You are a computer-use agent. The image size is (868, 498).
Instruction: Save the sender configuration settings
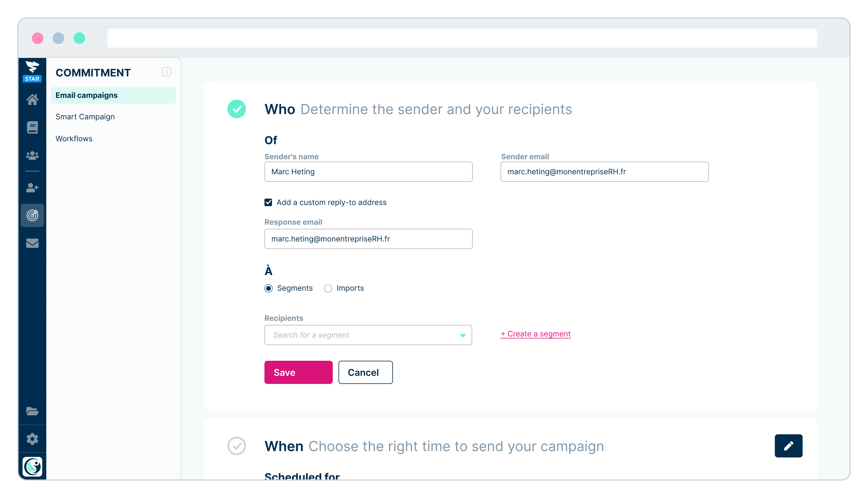tap(298, 372)
